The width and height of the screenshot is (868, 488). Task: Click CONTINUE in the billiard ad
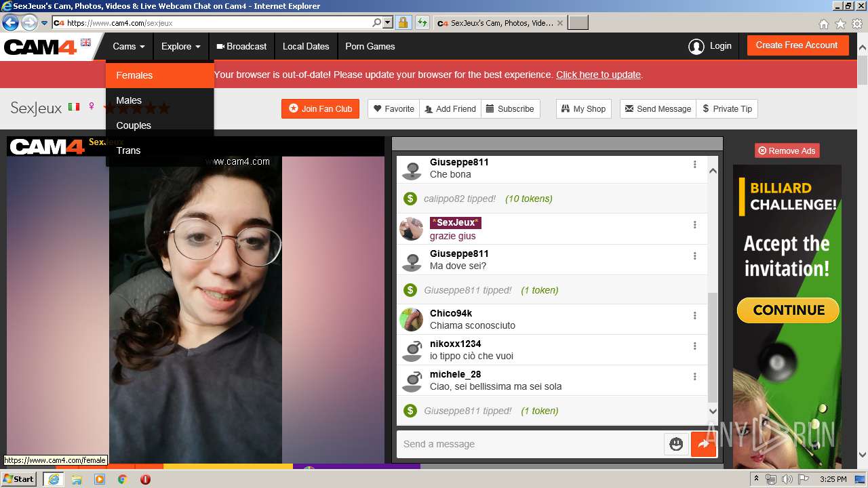[x=788, y=310]
